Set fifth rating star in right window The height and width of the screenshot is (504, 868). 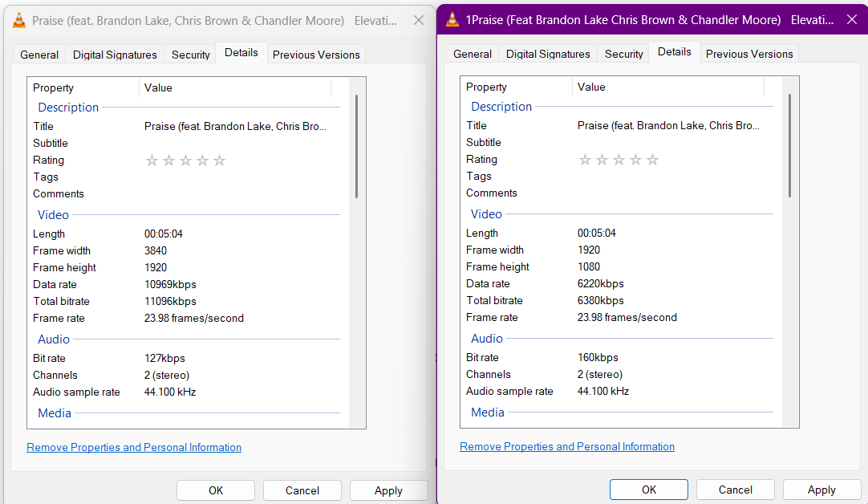[x=653, y=160]
